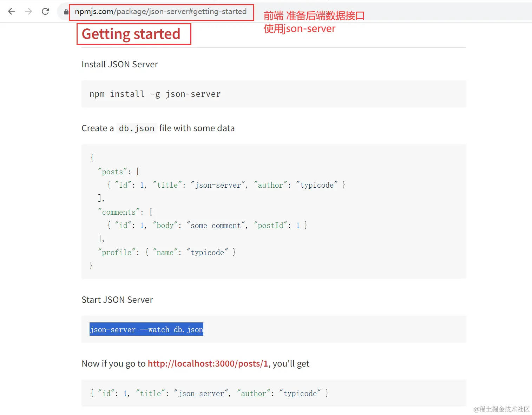Viewport: 532px width, 415px height.
Task: Click the highlighted 'json-server --watch db.json' command
Action: pyautogui.click(x=146, y=329)
